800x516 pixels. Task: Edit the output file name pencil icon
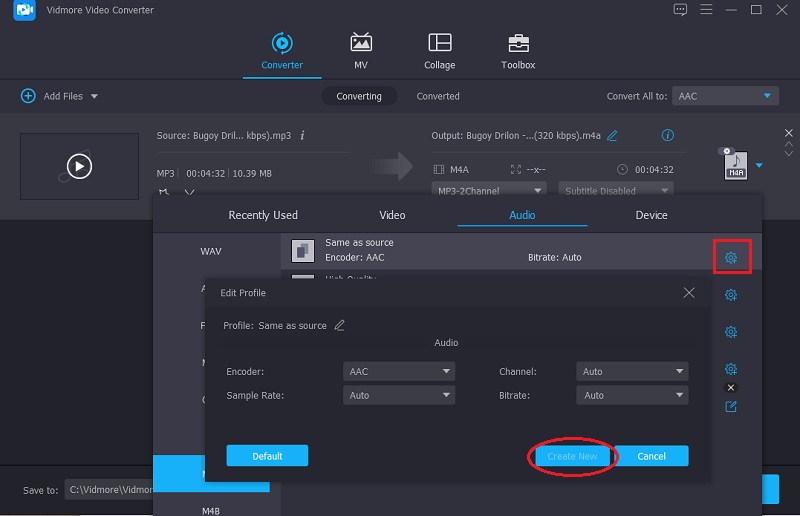pos(612,135)
